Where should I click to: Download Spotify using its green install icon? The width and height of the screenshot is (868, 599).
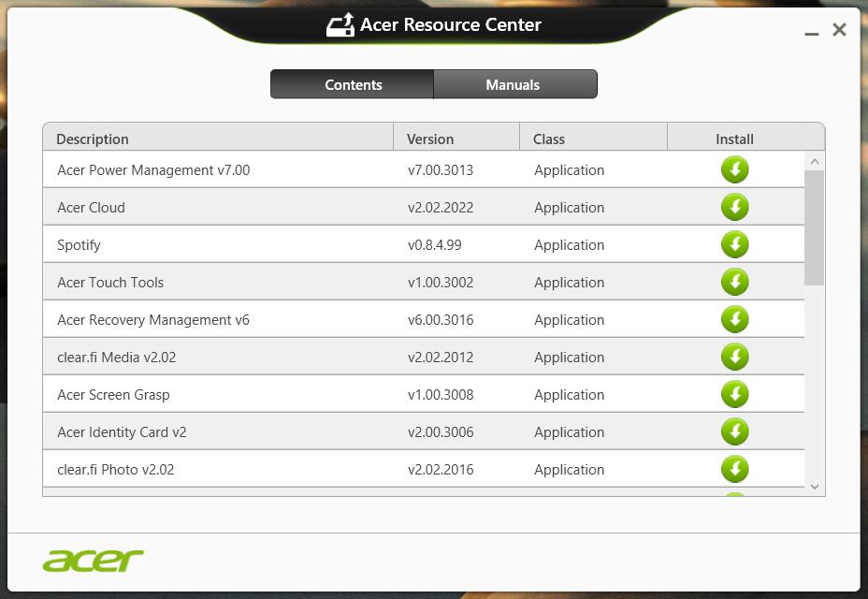tap(734, 244)
